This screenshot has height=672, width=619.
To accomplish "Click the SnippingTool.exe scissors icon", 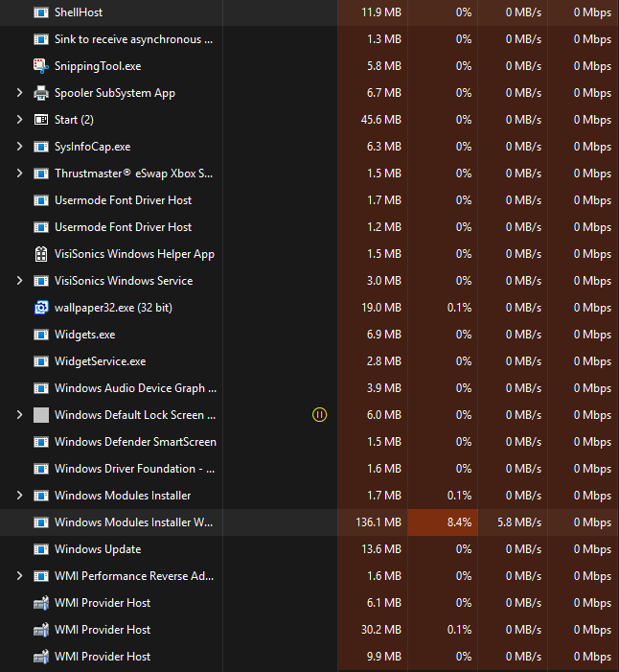I will click(x=41, y=66).
